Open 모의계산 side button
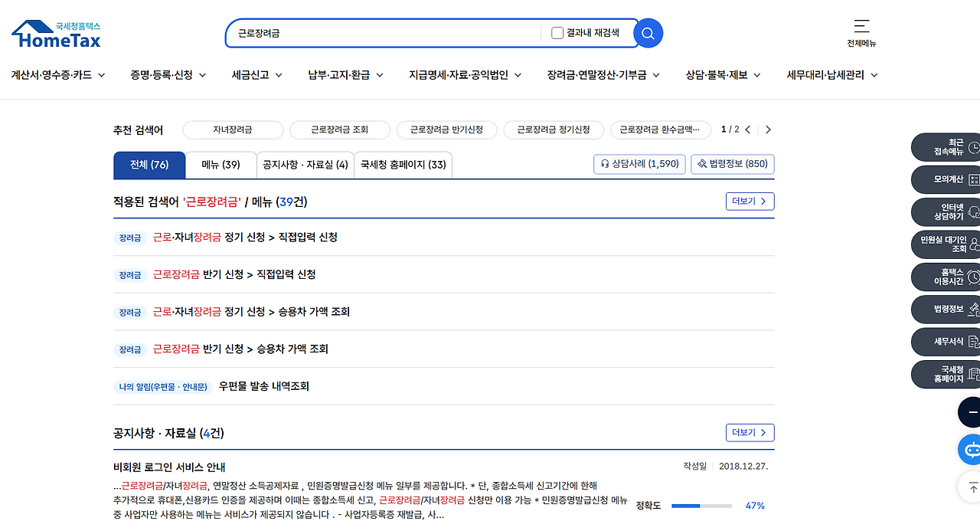The width and height of the screenshot is (980, 521). pyautogui.click(x=946, y=179)
